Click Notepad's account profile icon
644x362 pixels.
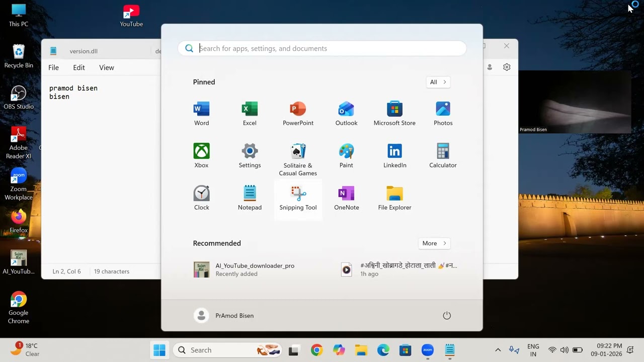coord(490,67)
